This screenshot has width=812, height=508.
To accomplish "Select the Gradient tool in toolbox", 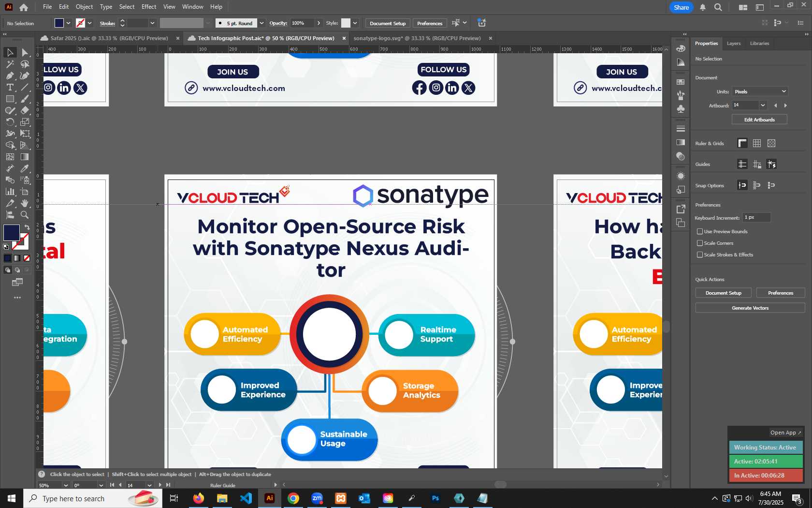I will pos(25,157).
